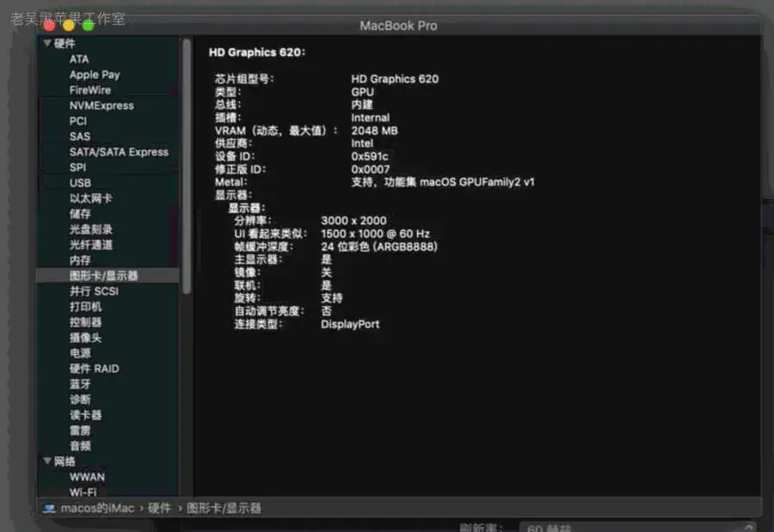This screenshot has width=774, height=532.
Task: Select 光盘刻录 disc burning item
Action: 91,229
